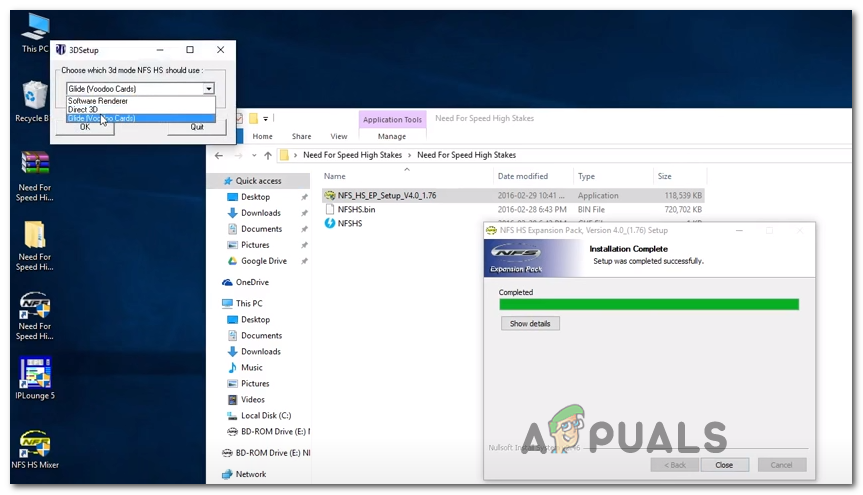Screen dimensions: 863x495
Task: Select the IPLounge 5 desktop icon
Action: (35, 378)
